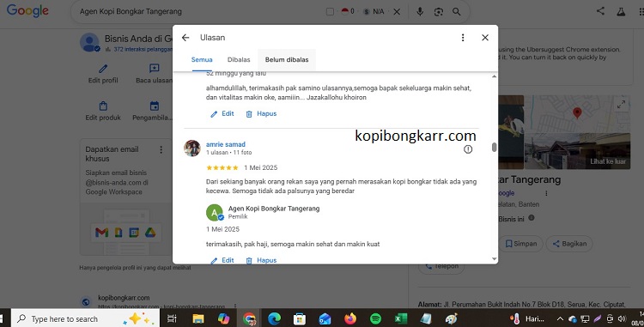The width and height of the screenshot is (644, 327).
Task: Click amrie samad's avatar photo
Action: click(192, 148)
